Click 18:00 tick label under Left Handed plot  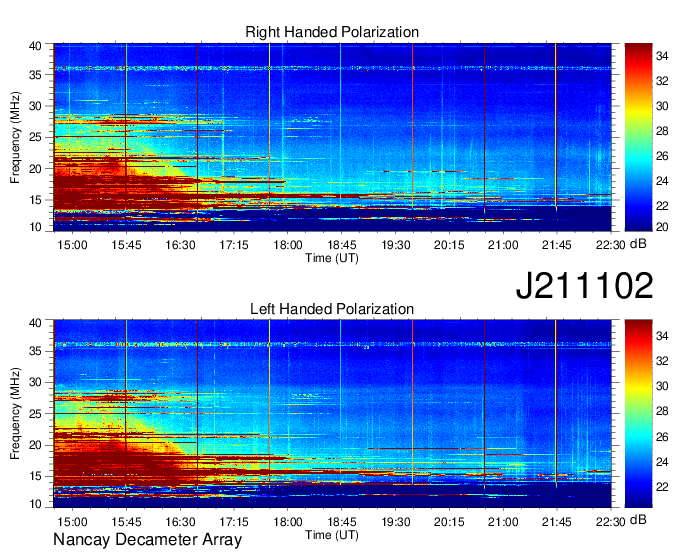point(288,522)
